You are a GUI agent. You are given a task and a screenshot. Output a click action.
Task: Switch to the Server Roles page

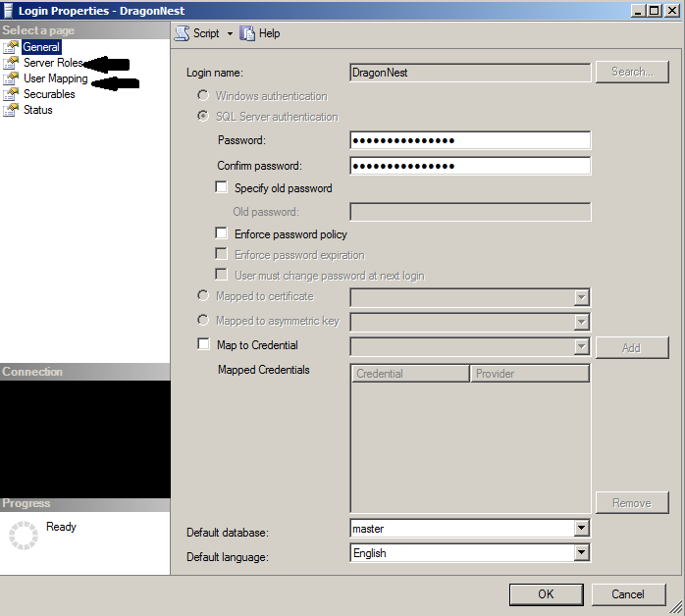pos(53,63)
